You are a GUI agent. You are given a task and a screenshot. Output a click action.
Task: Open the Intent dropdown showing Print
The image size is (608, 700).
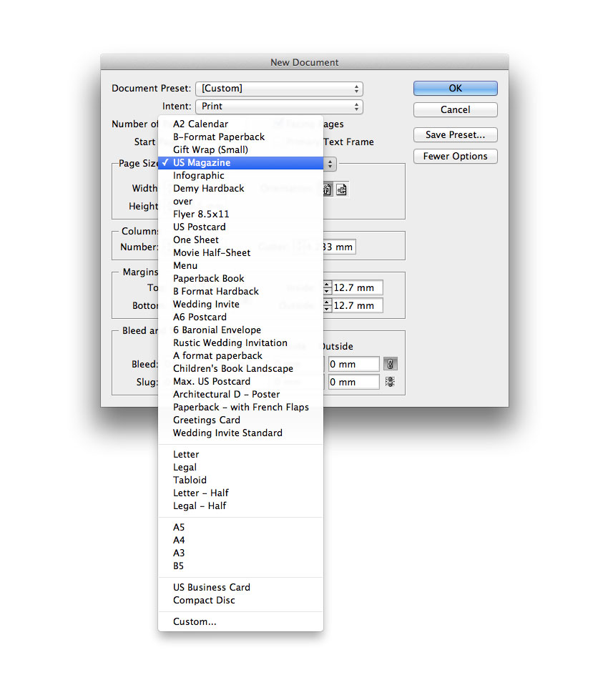click(279, 107)
